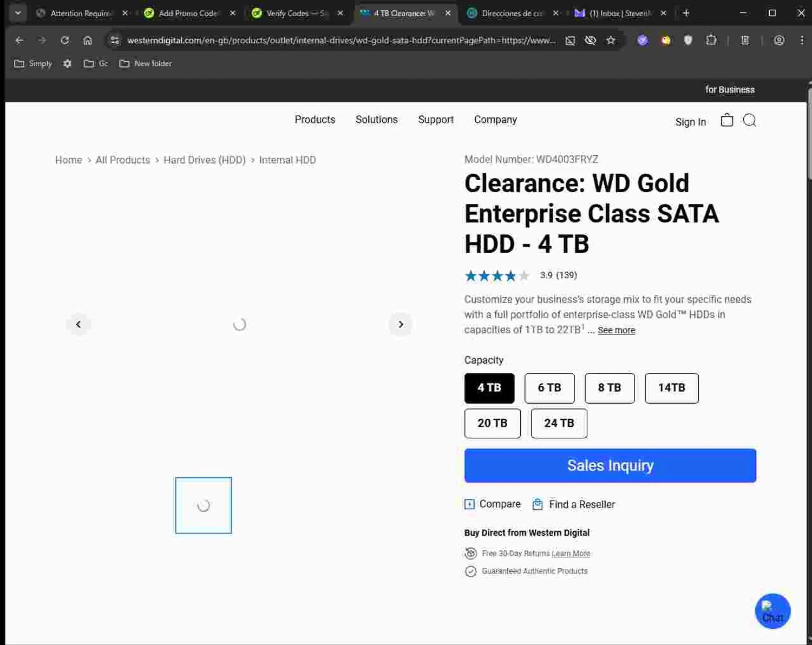812x645 pixels.
Task: Open site search magnifier icon
Action: [750, 120]
